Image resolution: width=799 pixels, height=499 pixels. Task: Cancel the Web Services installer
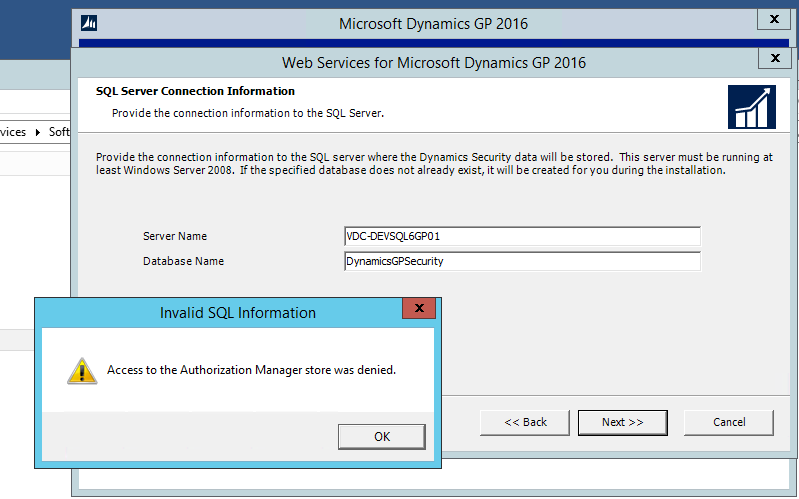729,423
